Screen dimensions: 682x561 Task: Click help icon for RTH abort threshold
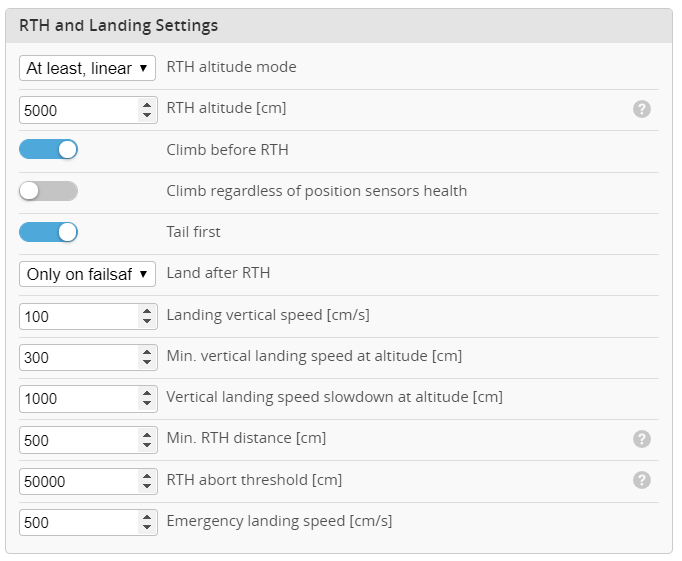642,480
